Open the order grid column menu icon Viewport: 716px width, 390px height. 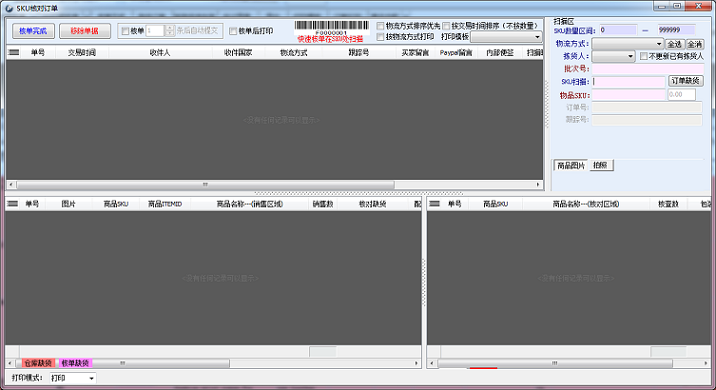pos(14,53)
